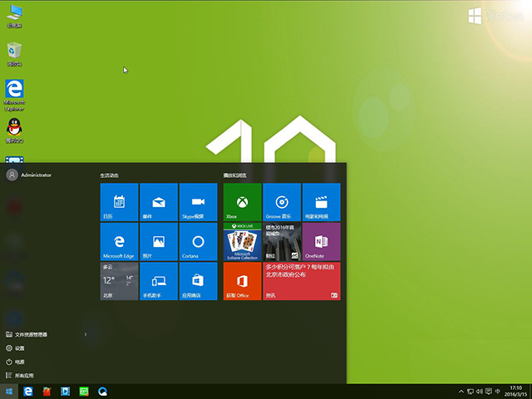Open the Cortana tile
The height and width of the screenshot is (399, 532).
click(199, 242)
